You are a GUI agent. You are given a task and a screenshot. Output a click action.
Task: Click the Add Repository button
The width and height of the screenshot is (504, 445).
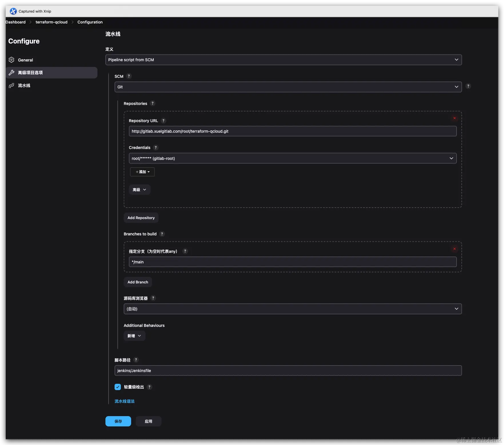141,218
